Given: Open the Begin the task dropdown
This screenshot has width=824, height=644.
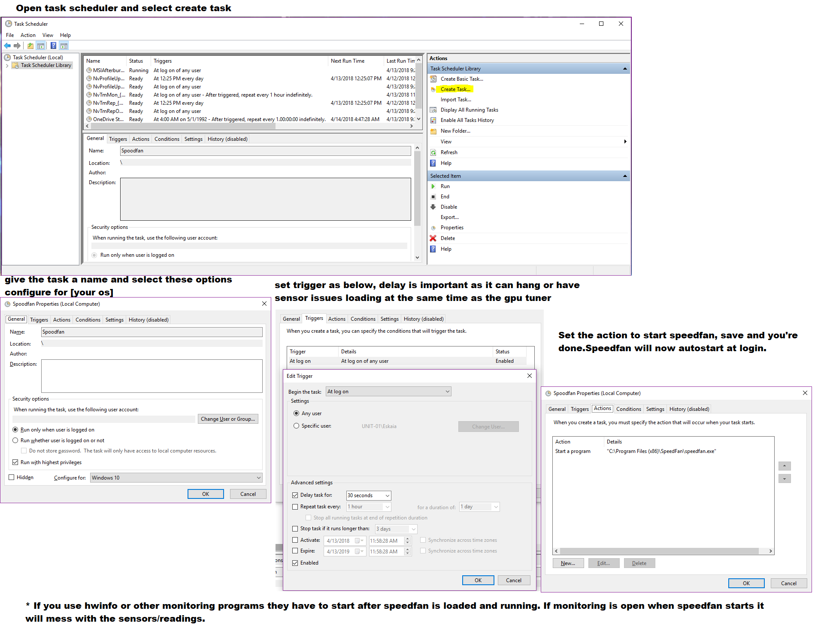Looking at the screenshot, I should click(x=388, y=392).
